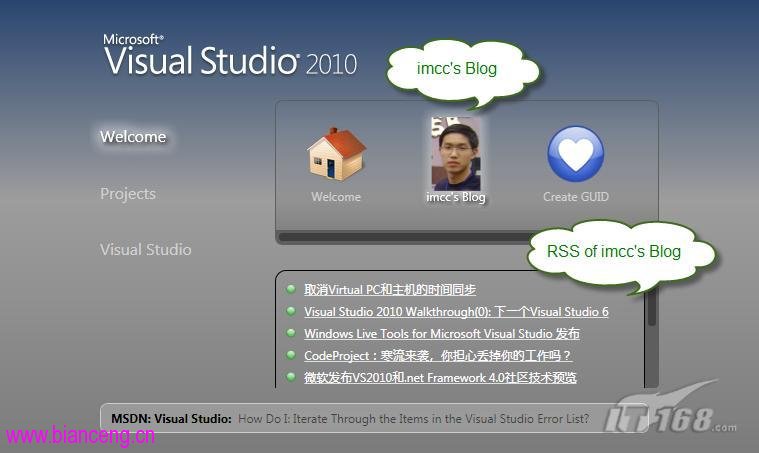Open MSDN How Do I Iterate Error List headline
Screen dimensions: 759x453
414,419
